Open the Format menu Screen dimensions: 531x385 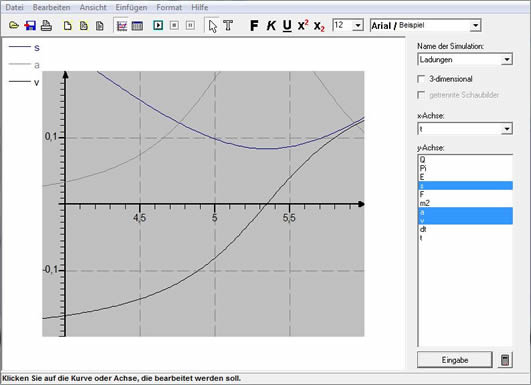pos(169,7)
